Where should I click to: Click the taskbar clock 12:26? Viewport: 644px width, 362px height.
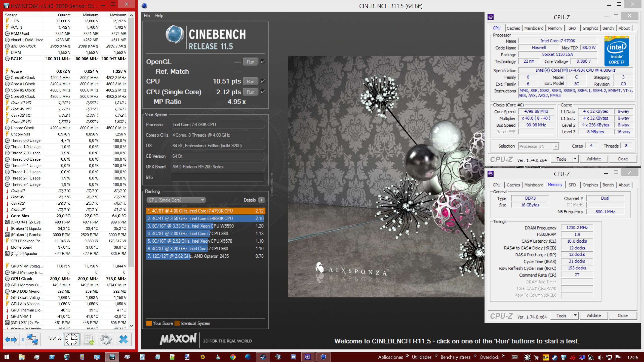coord(632,357)
